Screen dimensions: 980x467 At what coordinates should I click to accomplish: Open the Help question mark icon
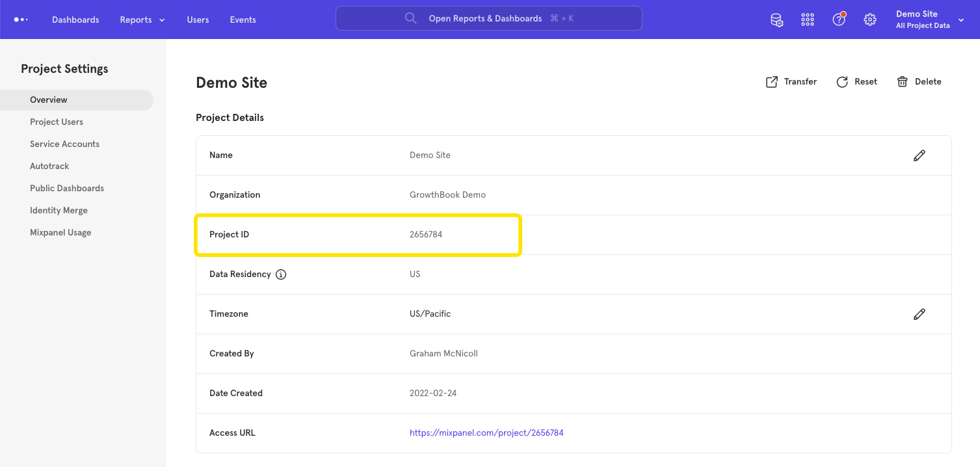tap(839, 19)
